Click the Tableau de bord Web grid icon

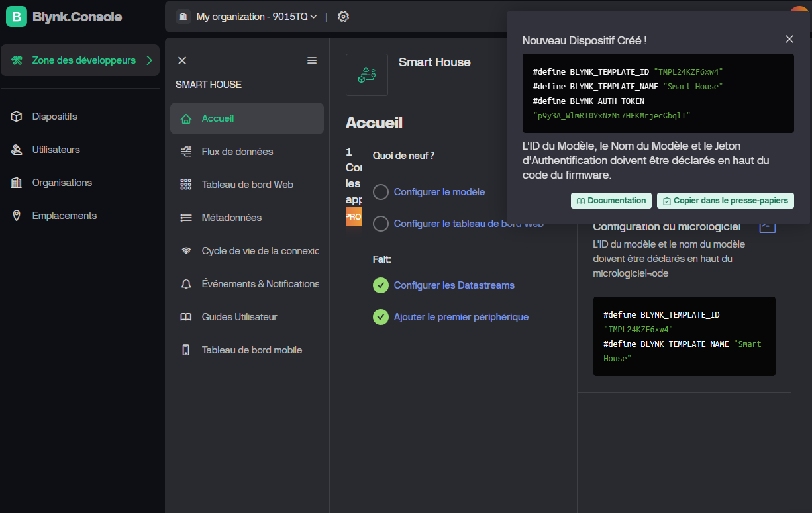click(x=186, y=185)
